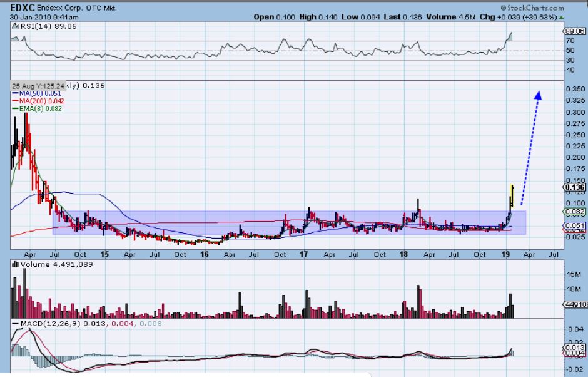Click the High 0.140 value
Viewport: 588px width, 377px height.
click(x=318, y=17)
